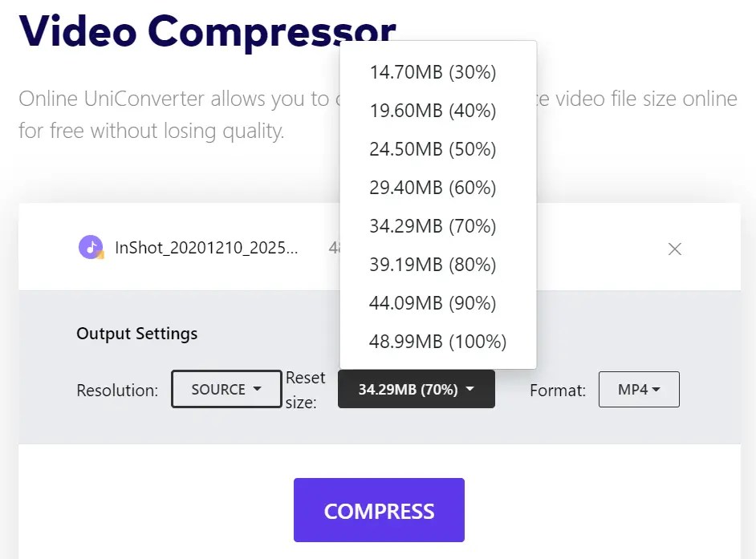Viewport: 756px width, 559px height.
Task: Click the COMPRESS button
Action: [378, 509]
